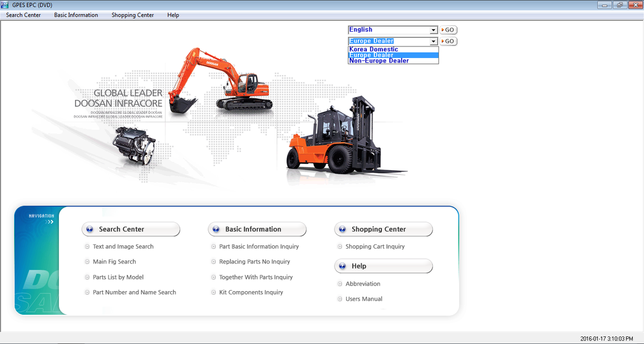
Task: Click bullet icon beside Together With Parts Inquiry
Action: click(x=214, y=278)
